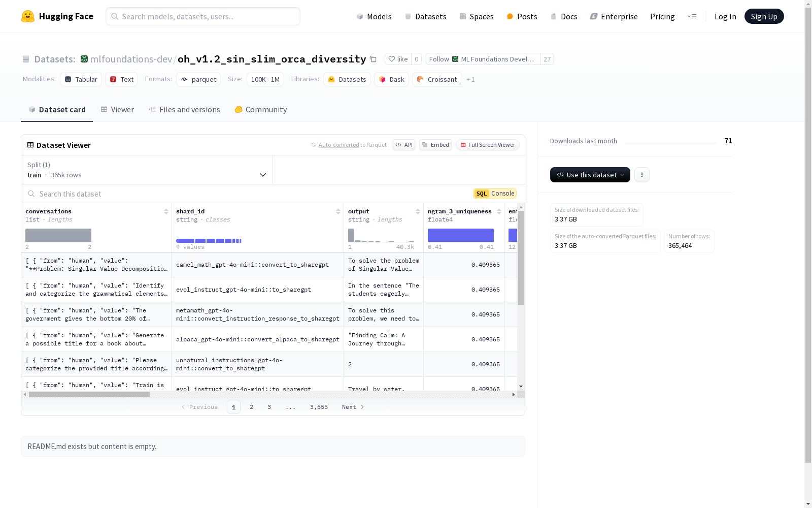Screen dimensions: 812x508
Task: Click the ngram_3_uniqueness histogram bar
Action: (x=461, y=235)
